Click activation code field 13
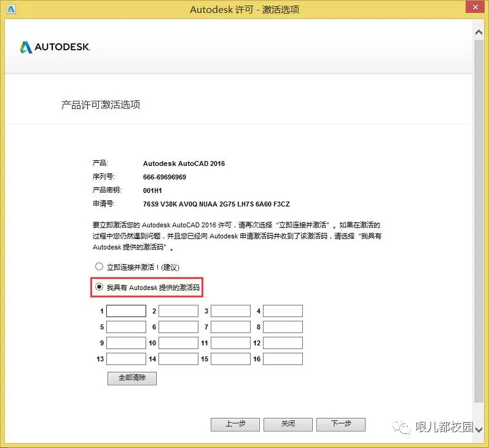 click(127, 359)
